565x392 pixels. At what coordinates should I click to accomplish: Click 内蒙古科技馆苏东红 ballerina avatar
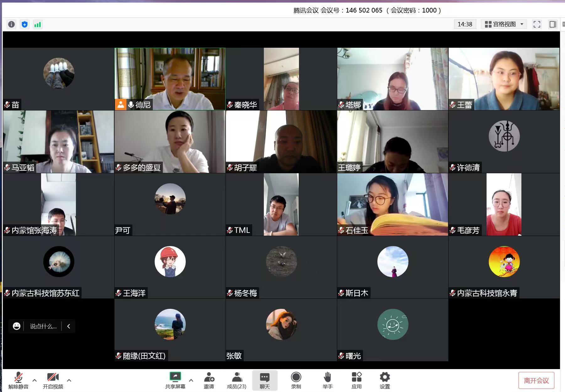coord(59,261)
